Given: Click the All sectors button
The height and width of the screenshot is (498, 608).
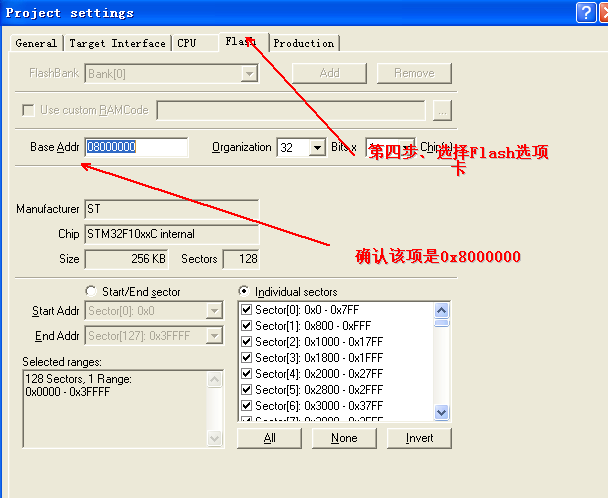Looking at the screenshot, I should pyautogui.click(x=269, y=438).
